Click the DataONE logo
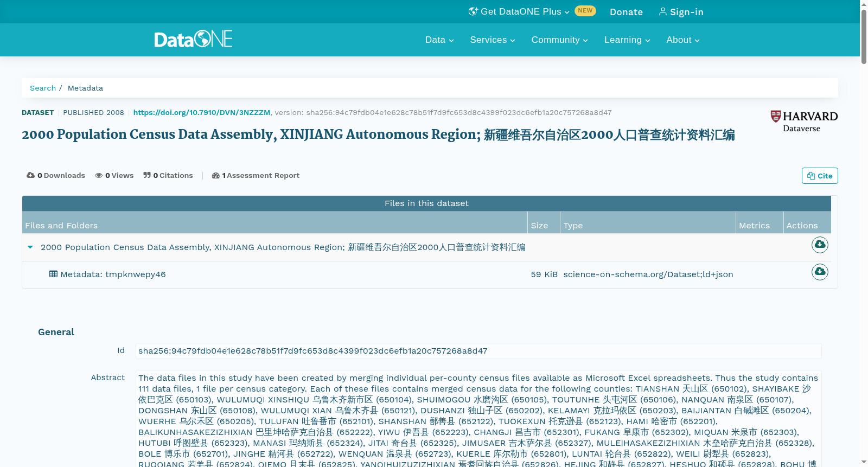This screenshot has width=868, height=467. pos(193,39)
